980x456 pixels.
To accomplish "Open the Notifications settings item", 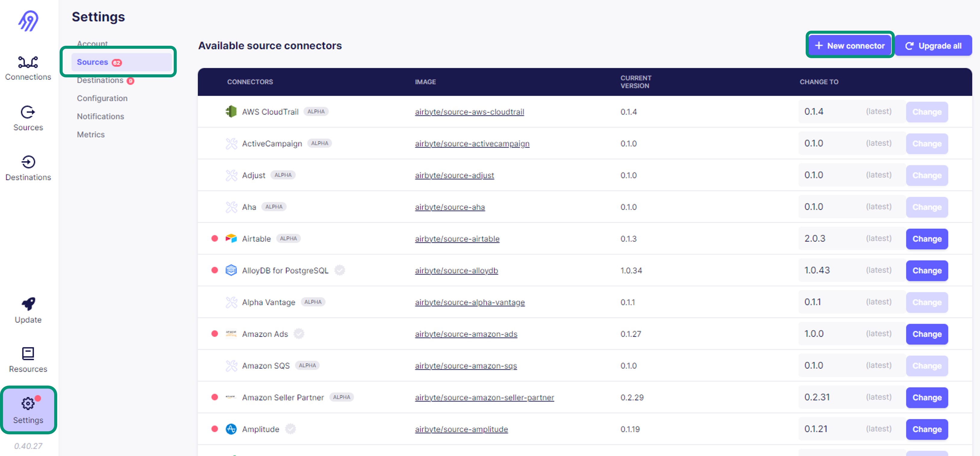I will coord(101,116).
